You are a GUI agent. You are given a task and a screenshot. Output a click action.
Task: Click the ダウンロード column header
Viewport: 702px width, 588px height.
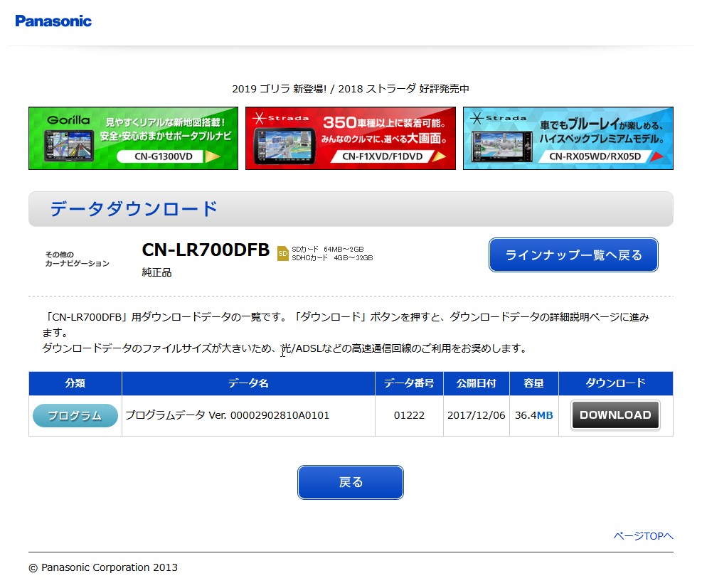point(616,383)
